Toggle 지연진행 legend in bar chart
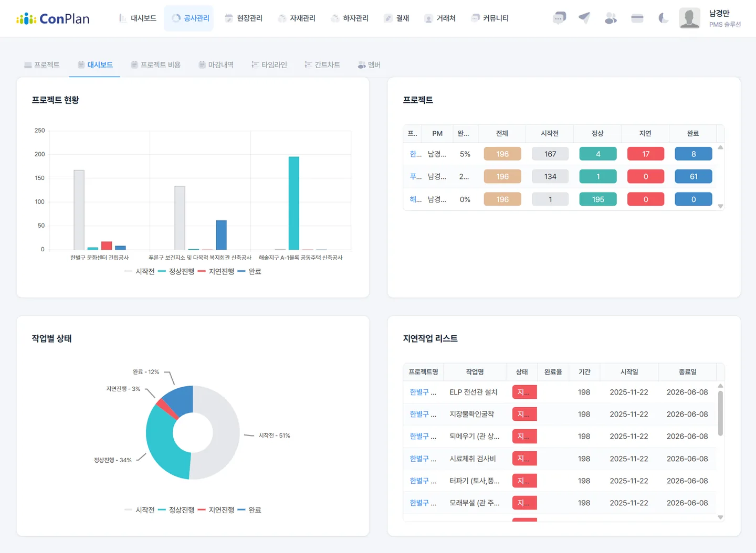This screenshot has width=756, height=553. pyautogui.click(x=216, y=271)
